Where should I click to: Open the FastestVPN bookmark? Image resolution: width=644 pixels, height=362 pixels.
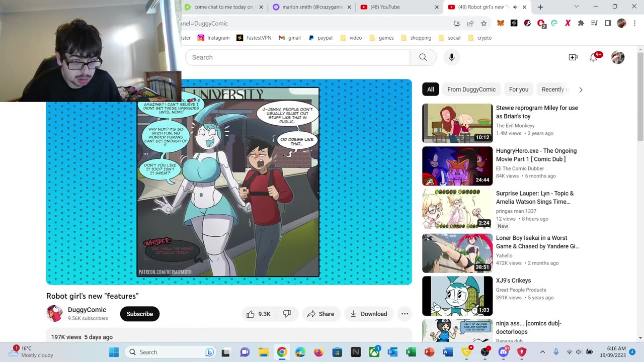pos(254,38)
